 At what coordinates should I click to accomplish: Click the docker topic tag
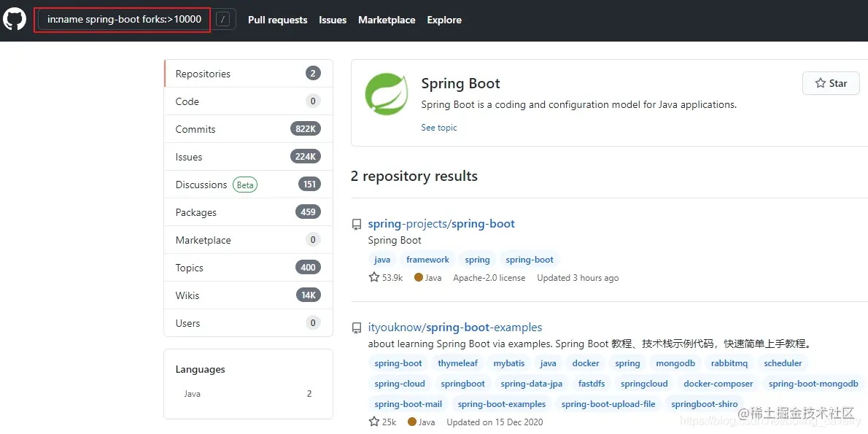tap(586, 363)
